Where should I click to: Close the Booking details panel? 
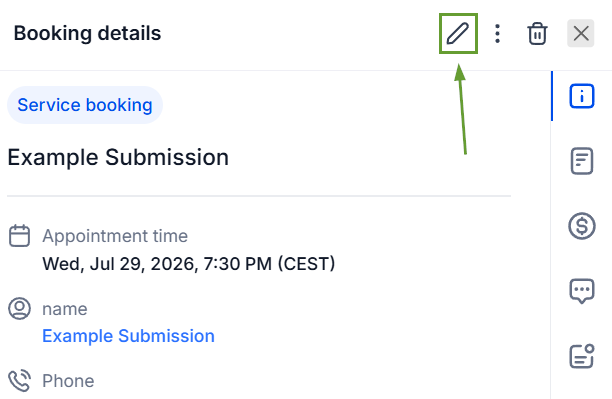pos(581,33)
